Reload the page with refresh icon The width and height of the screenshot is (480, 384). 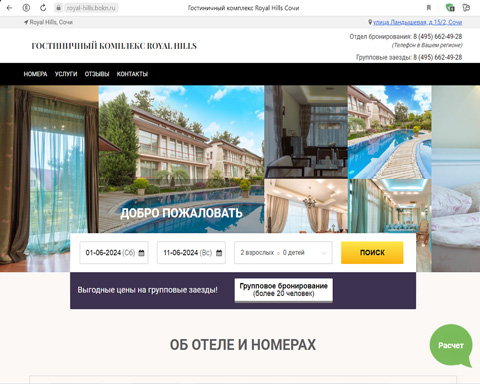pyautogui.click(x=43, y=8)
